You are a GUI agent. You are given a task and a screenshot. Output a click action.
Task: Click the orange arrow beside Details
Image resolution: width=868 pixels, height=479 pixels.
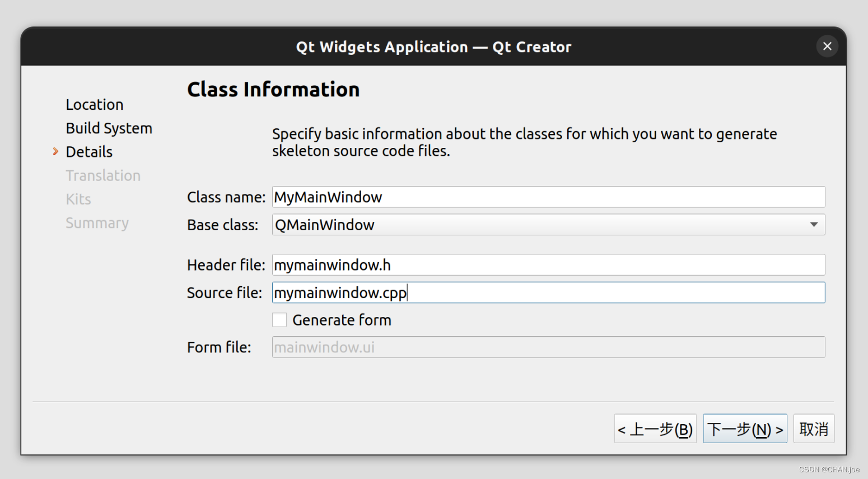55,151
